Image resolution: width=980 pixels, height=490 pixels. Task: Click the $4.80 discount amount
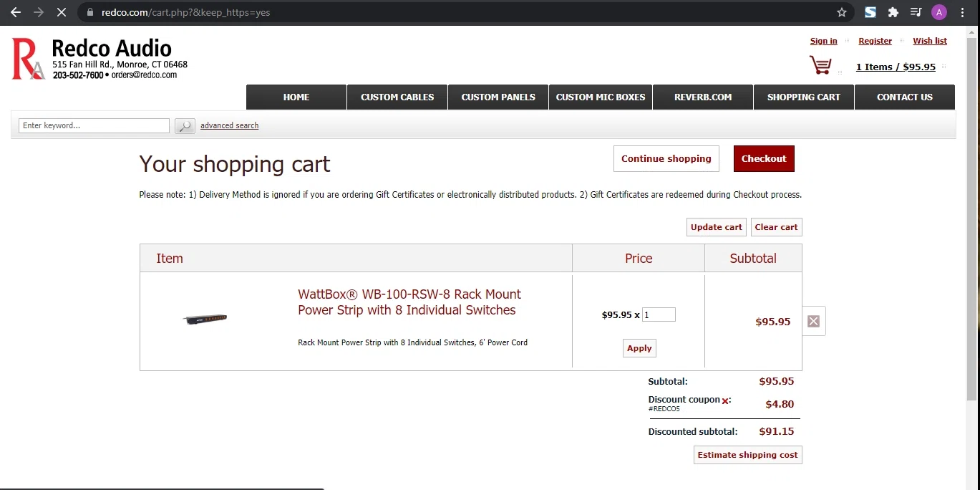780,404
